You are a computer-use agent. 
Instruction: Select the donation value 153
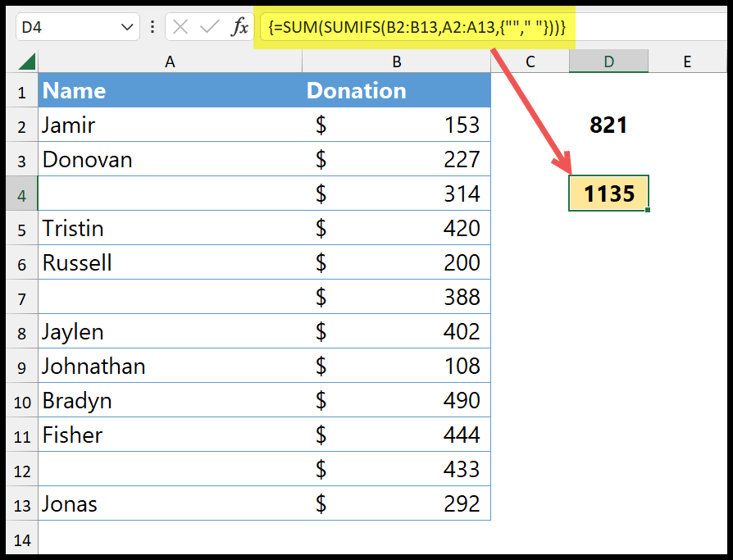(x=396, y=125)
